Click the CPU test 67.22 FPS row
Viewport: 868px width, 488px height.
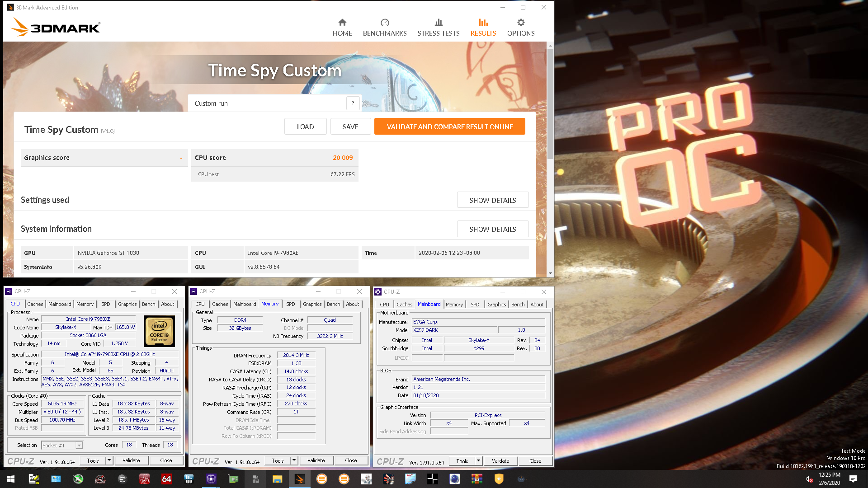click(275, 174)
